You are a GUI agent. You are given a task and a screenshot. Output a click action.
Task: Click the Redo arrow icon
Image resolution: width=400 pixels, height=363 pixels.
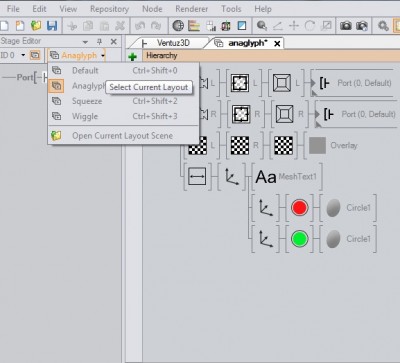click(156, 26)
